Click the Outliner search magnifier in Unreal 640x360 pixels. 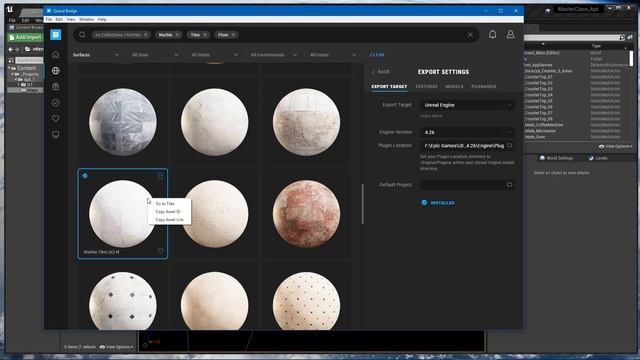click(622, 37)
